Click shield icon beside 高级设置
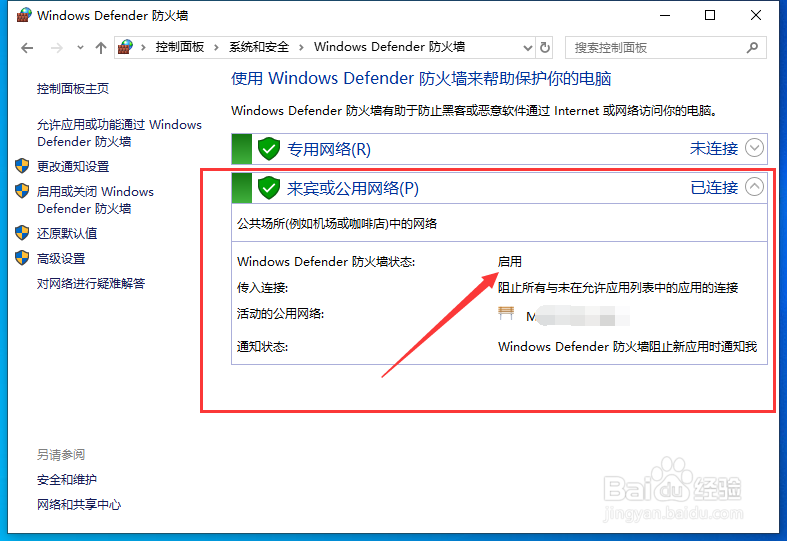 pos(22,258)
